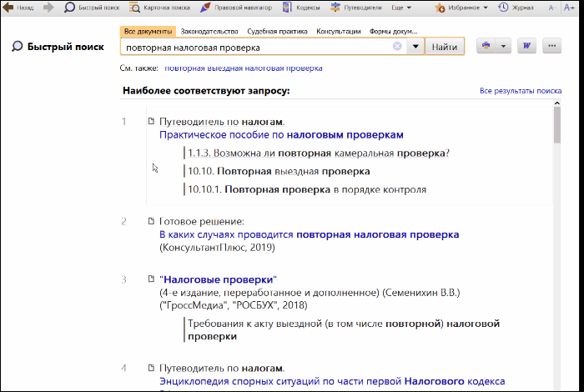Viewport: 584px width, 392px height.
Task: Switch to Законодательство tab
Action: click(209, 31)
